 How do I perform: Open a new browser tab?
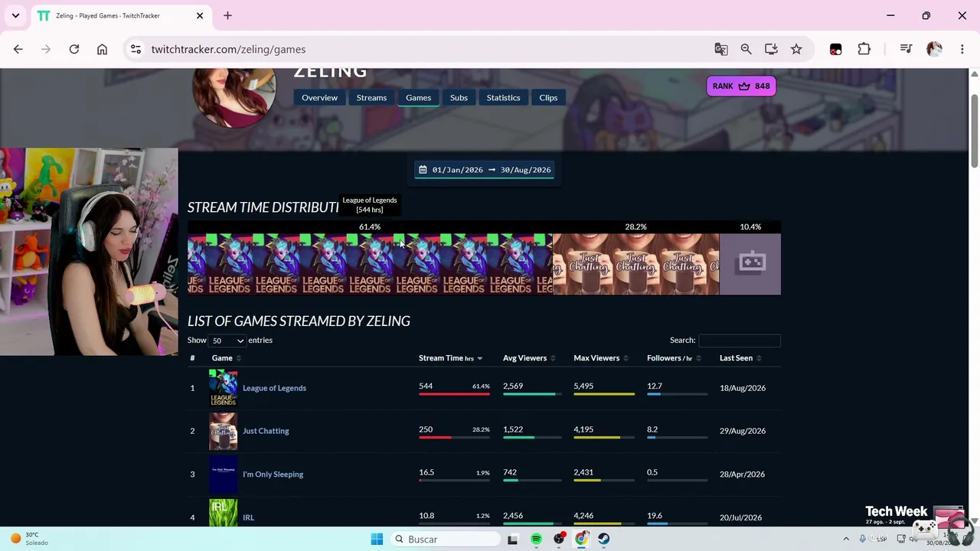click(x=227, y=15)
